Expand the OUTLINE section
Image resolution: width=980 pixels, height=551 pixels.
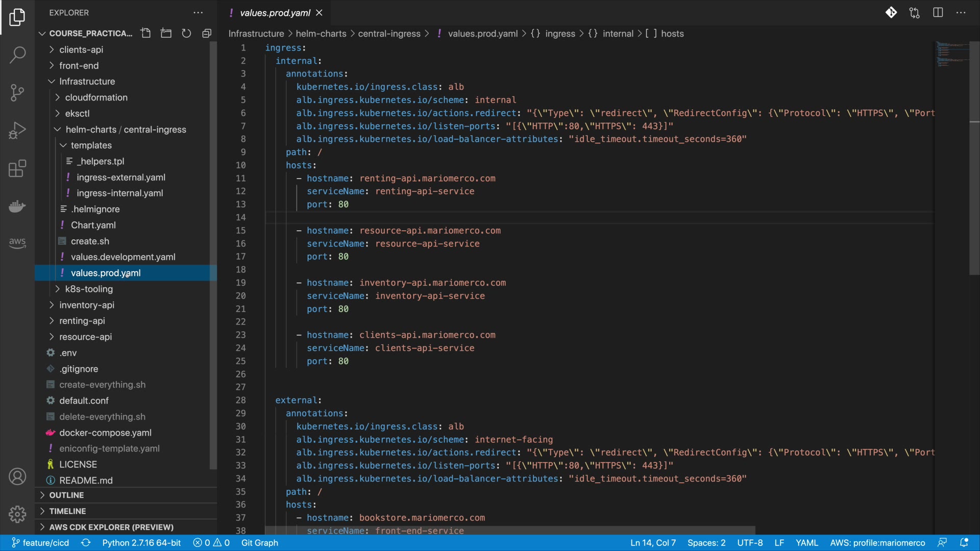(66, 495)
